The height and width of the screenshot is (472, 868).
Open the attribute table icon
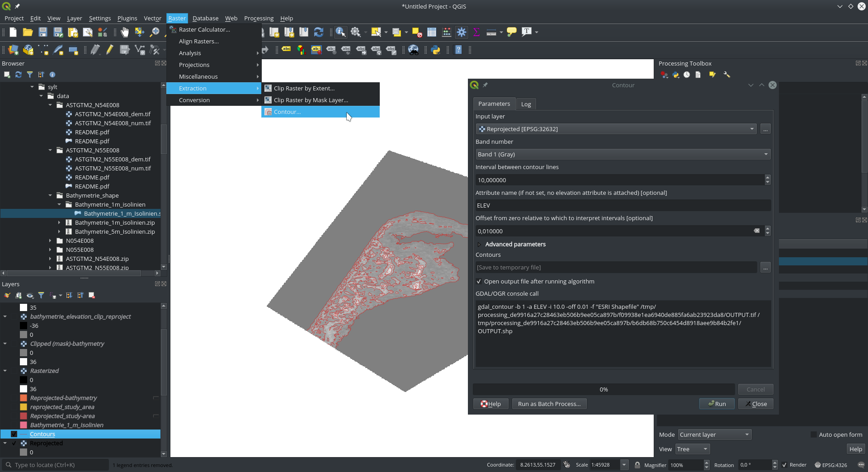[x=432, y=32]
